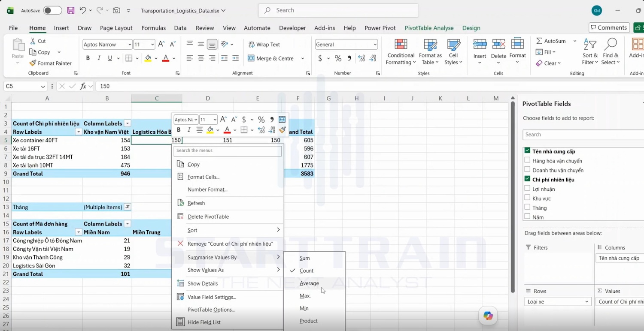The height and width of the screenshot is (331, 644).
Task: Click the AutoSum sigma icon
Action: tap(539, 41)
